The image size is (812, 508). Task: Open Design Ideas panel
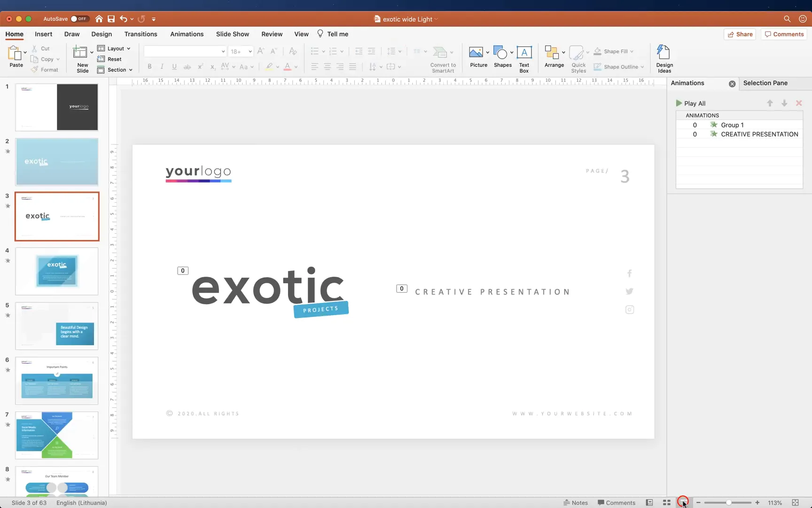[664, 57]
